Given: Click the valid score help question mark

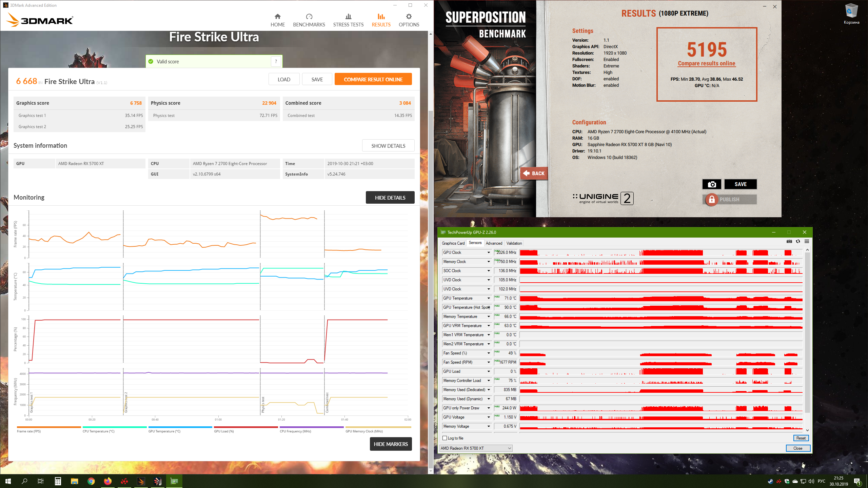Looking at the screenshot, I should pos(276,61).
